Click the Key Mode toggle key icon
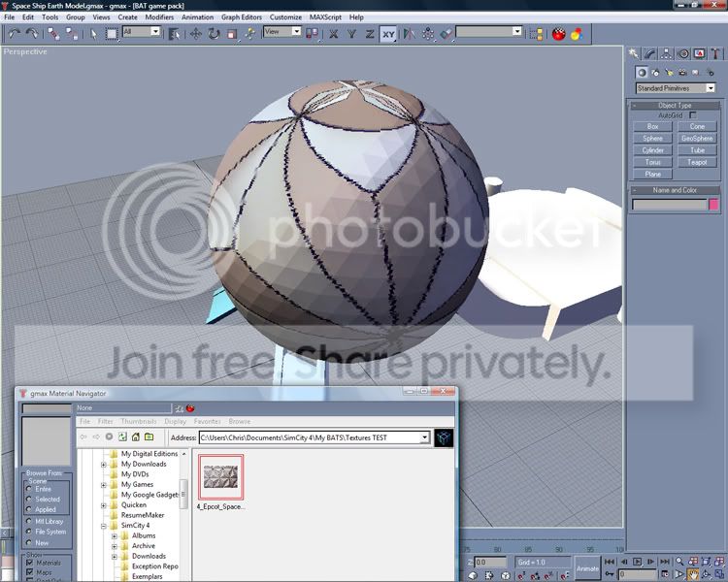 tap(611, 574)
